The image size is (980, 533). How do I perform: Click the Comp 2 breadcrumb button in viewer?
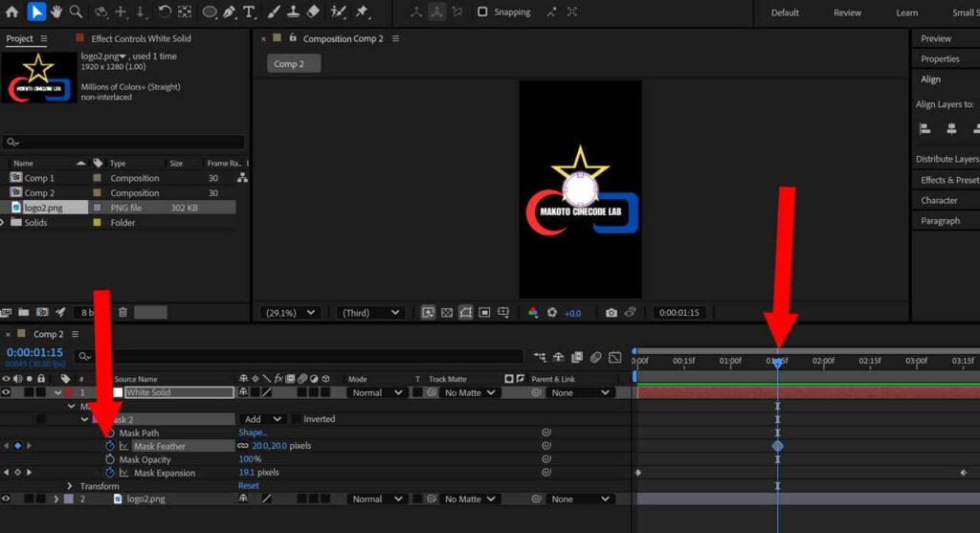coord(294,64)
